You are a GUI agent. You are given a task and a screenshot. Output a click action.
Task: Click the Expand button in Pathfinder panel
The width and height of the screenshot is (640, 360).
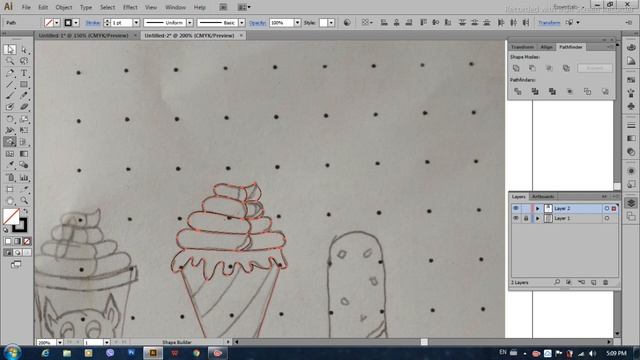pos(595,68)
